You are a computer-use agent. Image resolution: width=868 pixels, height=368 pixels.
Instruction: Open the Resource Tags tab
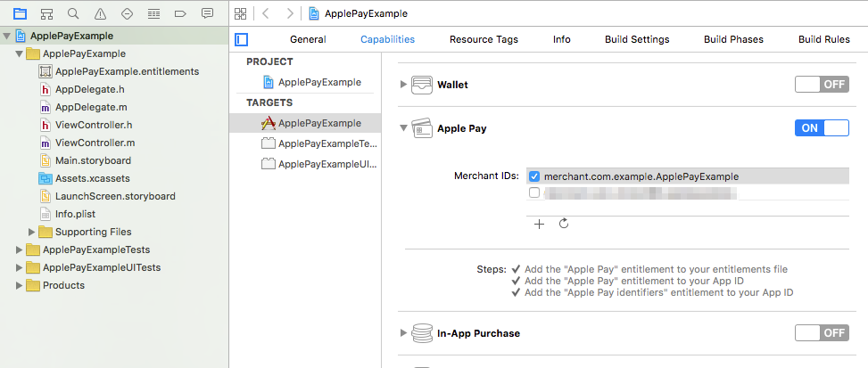[x=484, y=39]
